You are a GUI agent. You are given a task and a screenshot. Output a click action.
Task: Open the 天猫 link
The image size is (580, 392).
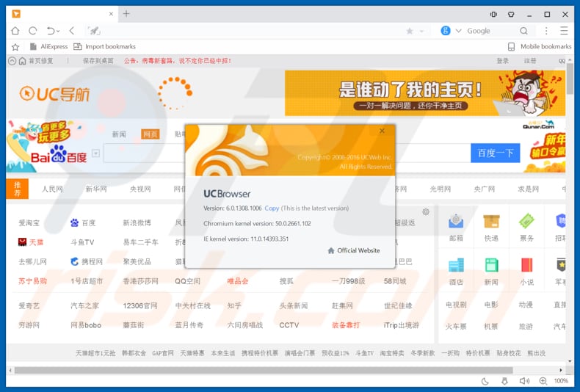pos(31,242)
